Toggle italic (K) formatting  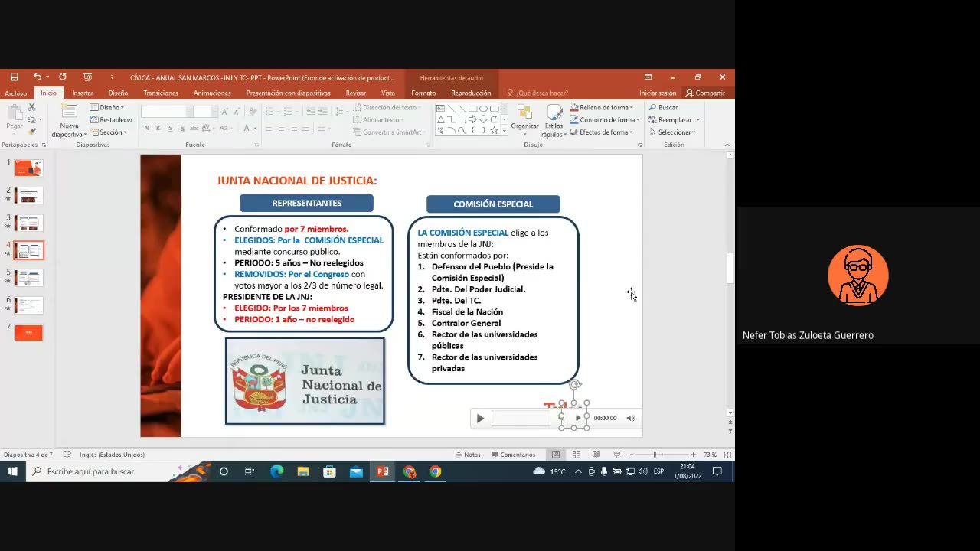[x=158, y=129]
